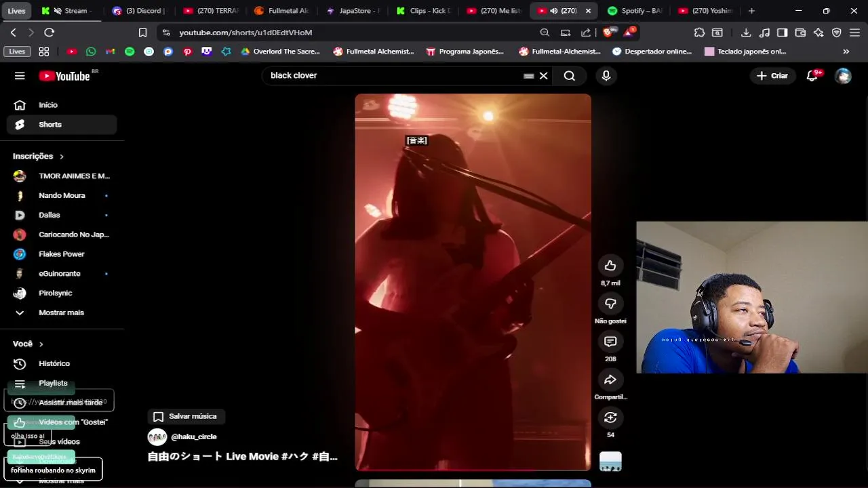The height and width of the screenshot is (488, 868).
Task: Open the YouTube hamburger guide menu
Action: click(20, 76)
